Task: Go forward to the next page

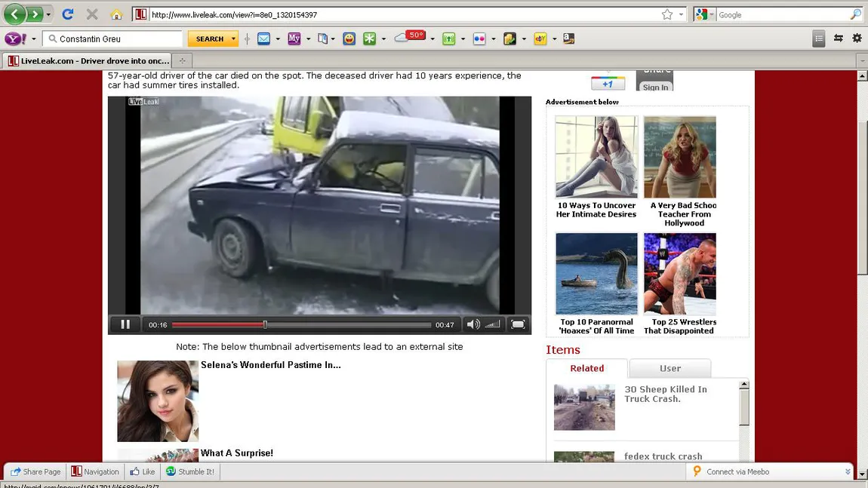Action: [34, 14]
